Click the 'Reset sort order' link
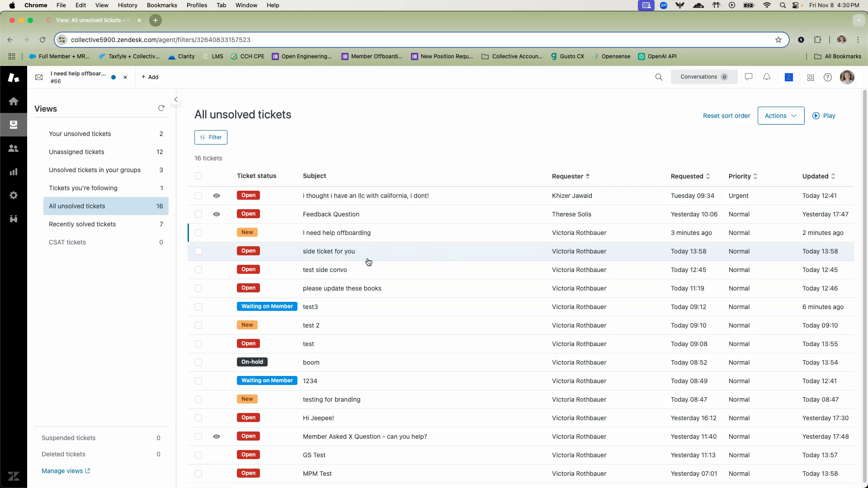 [x=726, y=116]
